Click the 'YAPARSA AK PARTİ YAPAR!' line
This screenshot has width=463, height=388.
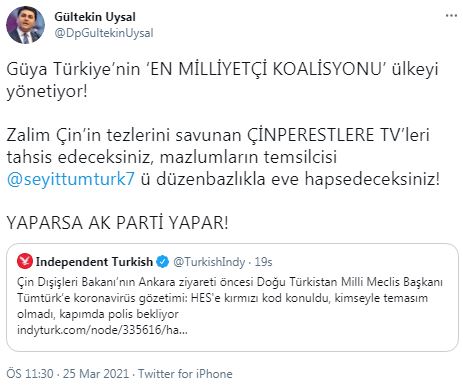click(118, 223)
